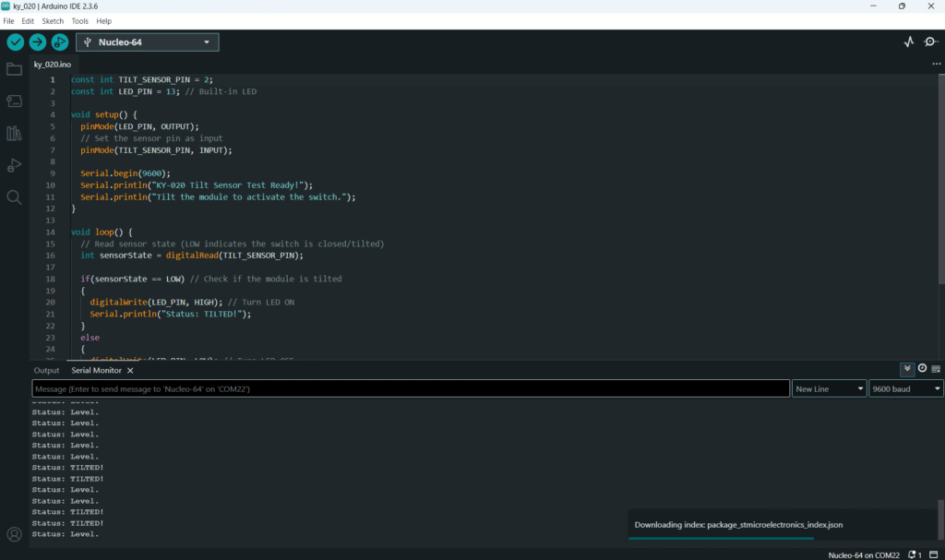Viewport: 945px width, 560px height.
Task: Open the Serial Plotter icon
Action: (908, 42)
